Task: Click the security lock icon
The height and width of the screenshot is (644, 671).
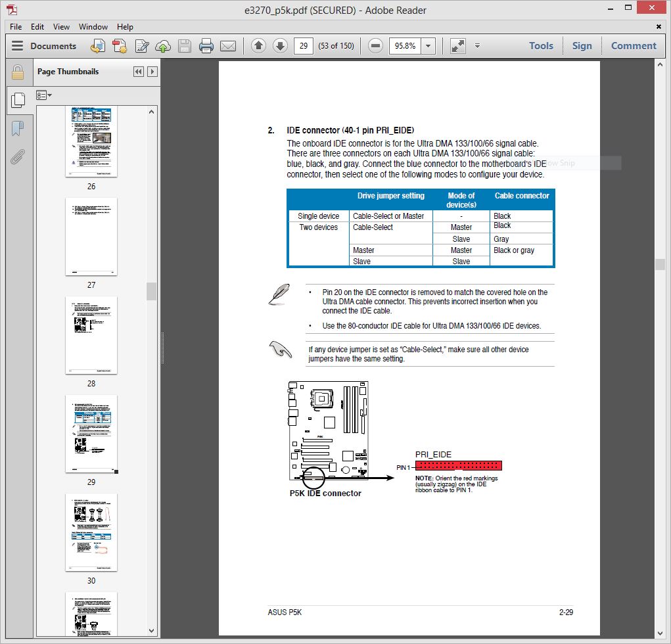Action: point(18,72)
